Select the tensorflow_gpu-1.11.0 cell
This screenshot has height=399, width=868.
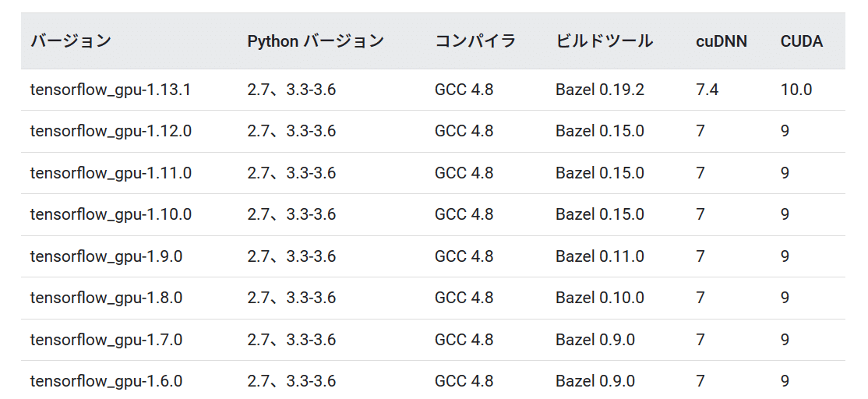coord(111,173)
